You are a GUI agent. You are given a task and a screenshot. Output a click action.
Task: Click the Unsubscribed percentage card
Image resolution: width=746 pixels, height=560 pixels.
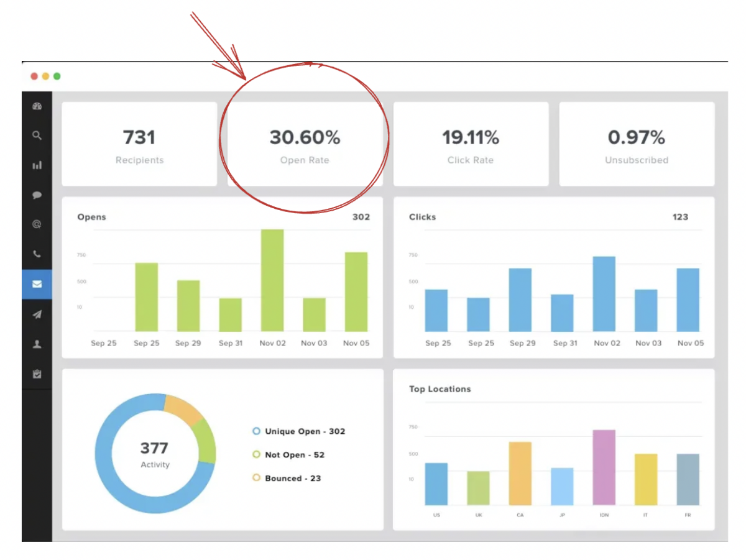click(x=636, y=144)
